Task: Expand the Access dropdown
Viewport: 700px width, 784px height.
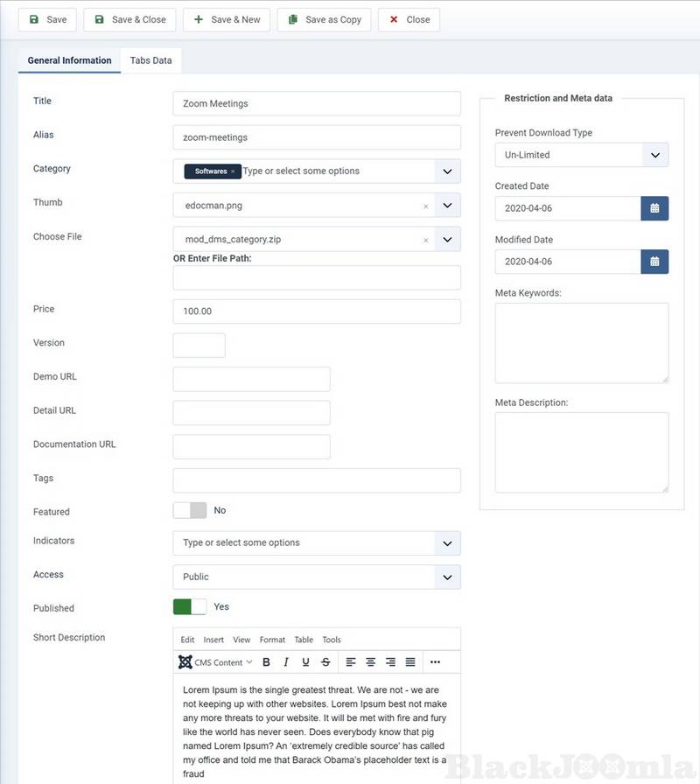Action: point(447,577)
